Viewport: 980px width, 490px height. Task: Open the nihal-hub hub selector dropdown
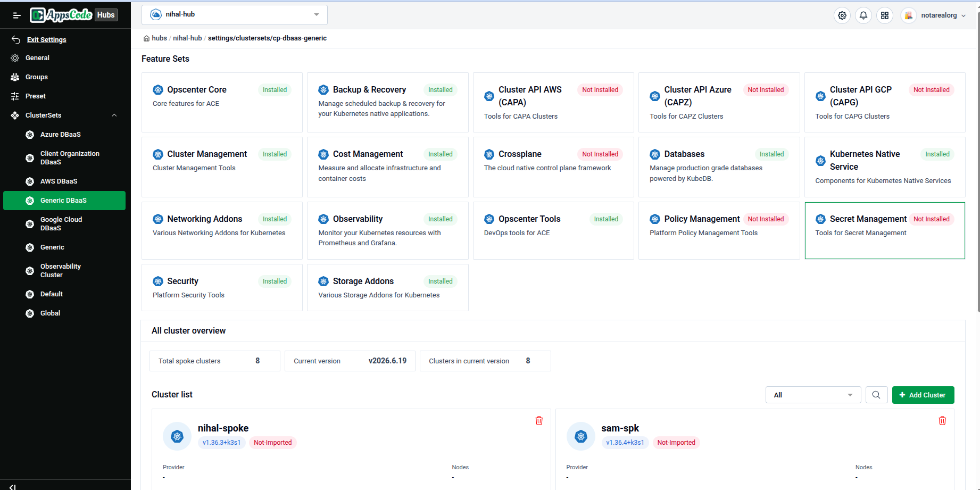pos(235,15)
